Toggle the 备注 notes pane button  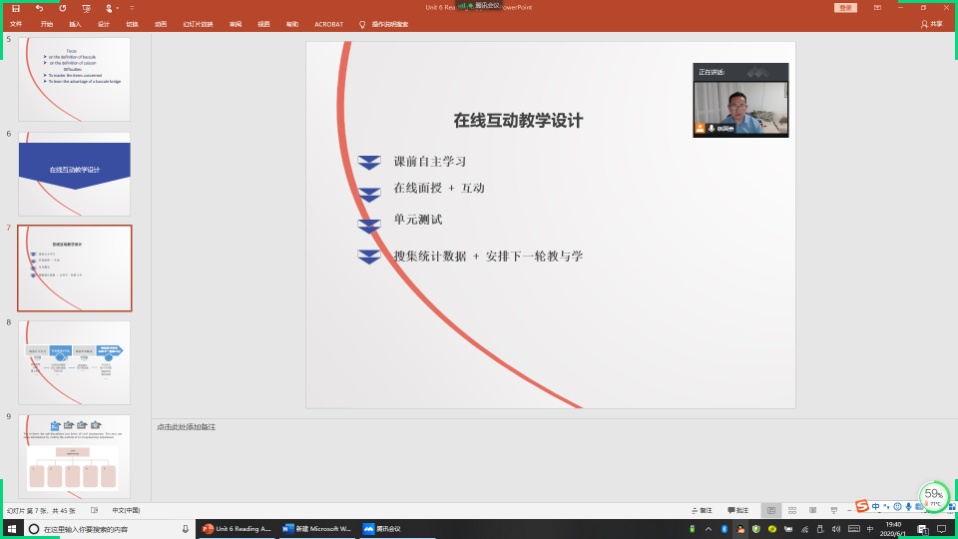pyautogui.click(x=705, y=510)
